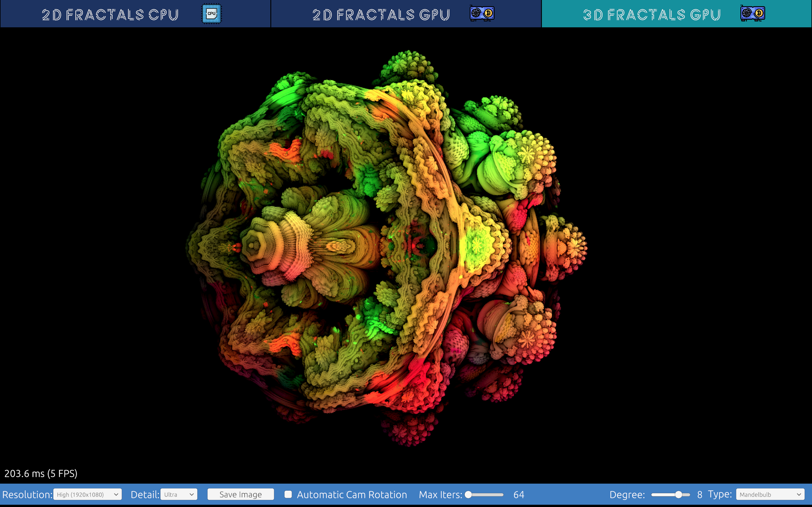Click the graphics card icon beside 3D Fractals GPU
This screenshot has height=507, width=812.
[x=753, y=14]
